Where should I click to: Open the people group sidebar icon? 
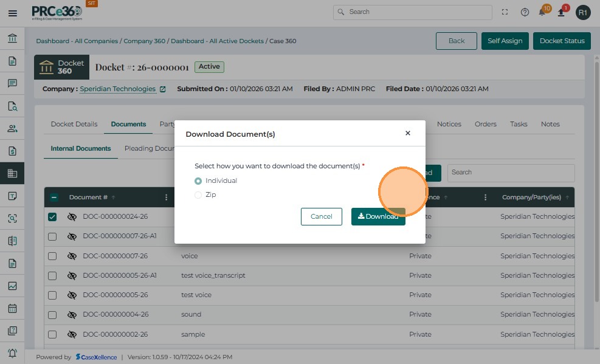click(12, 128)
